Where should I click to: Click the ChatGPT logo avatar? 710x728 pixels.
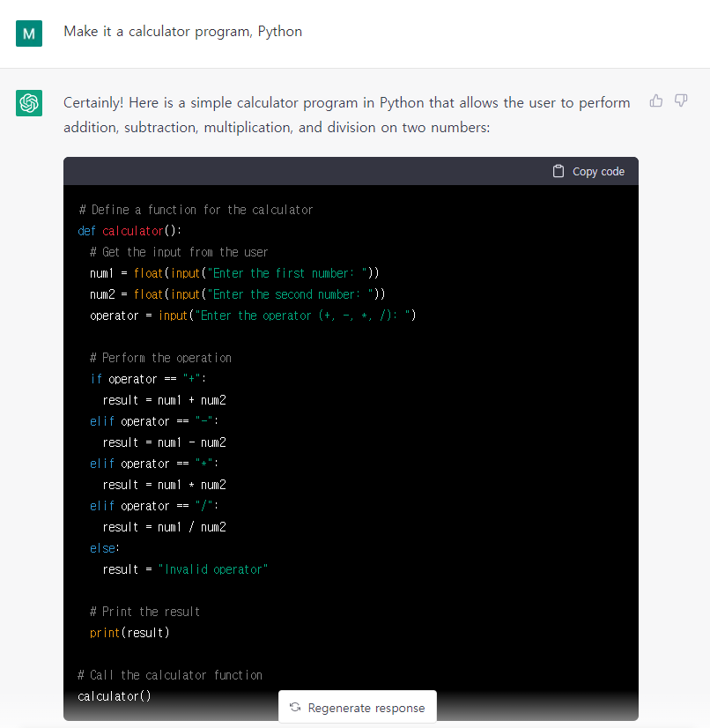pos(29,102)
